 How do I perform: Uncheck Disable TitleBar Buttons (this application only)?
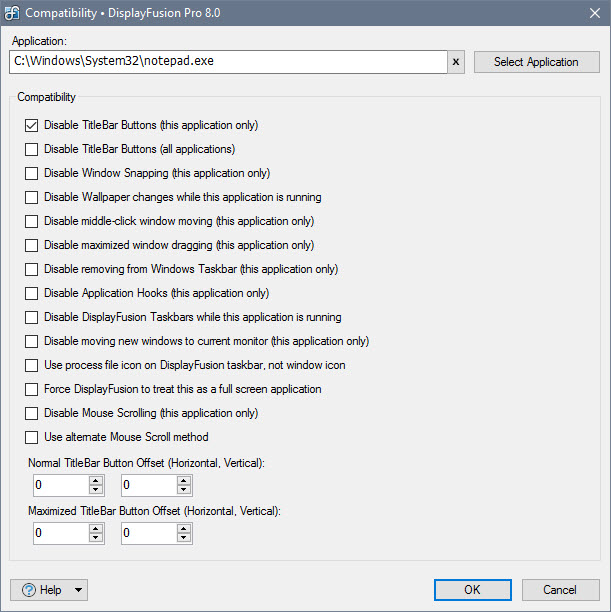[32, 125]
